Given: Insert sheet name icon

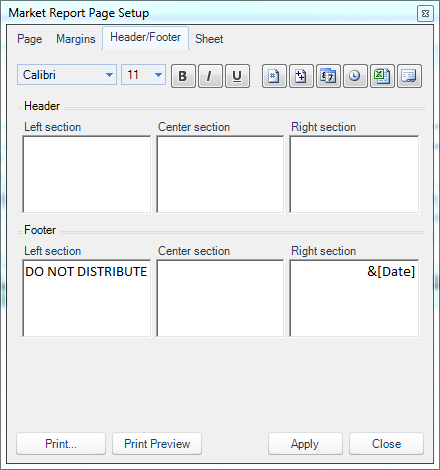Looking at the screenshot, I should pos(409,76).
